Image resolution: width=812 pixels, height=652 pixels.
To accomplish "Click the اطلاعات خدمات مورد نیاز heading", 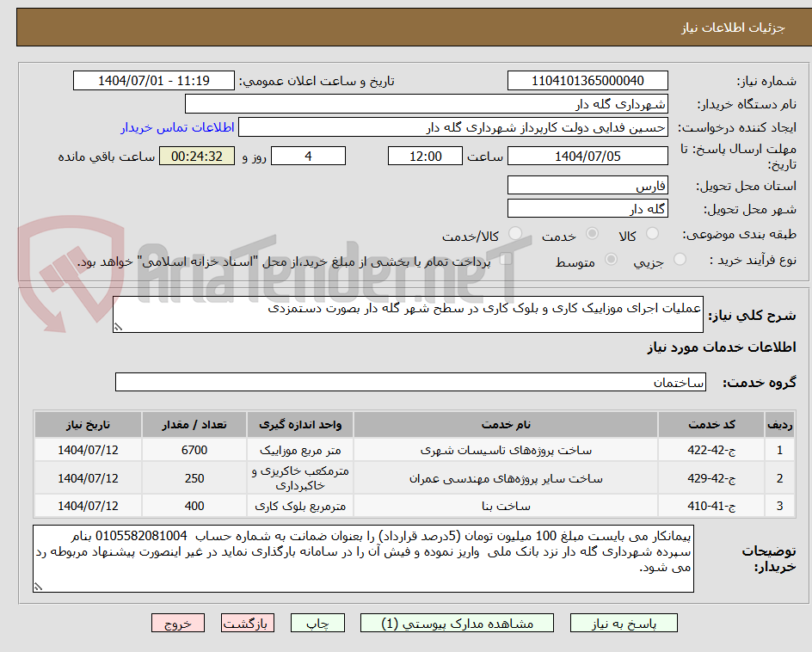I will pyautogui.click(x=722, y=348).
